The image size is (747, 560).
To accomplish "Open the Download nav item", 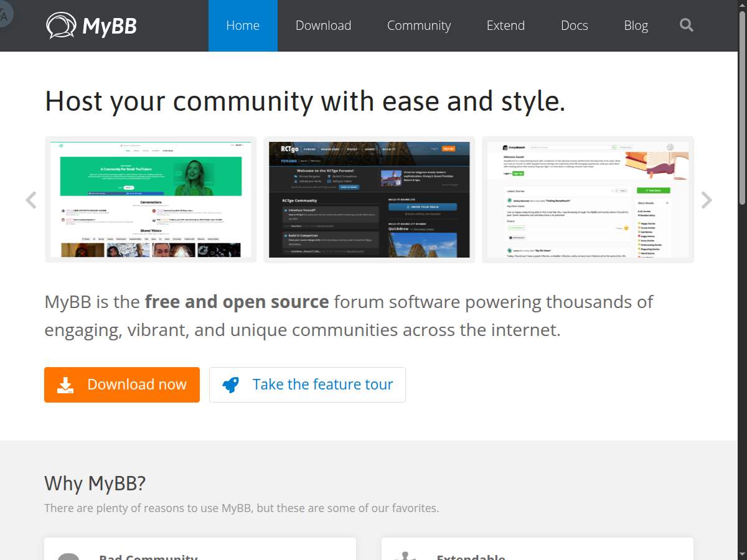I will pos(323,26).
